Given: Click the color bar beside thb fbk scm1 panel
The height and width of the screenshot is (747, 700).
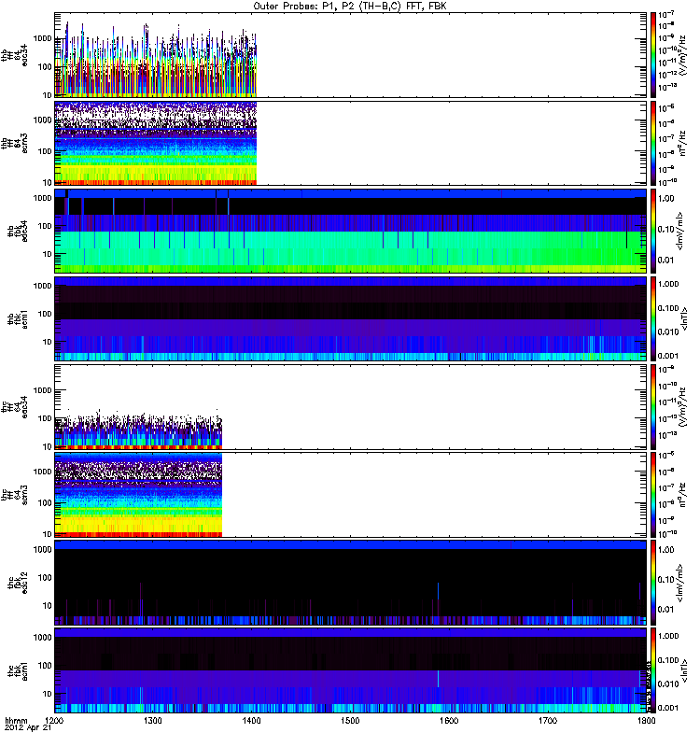Looking at the screenshot, I should click(653, 318).
